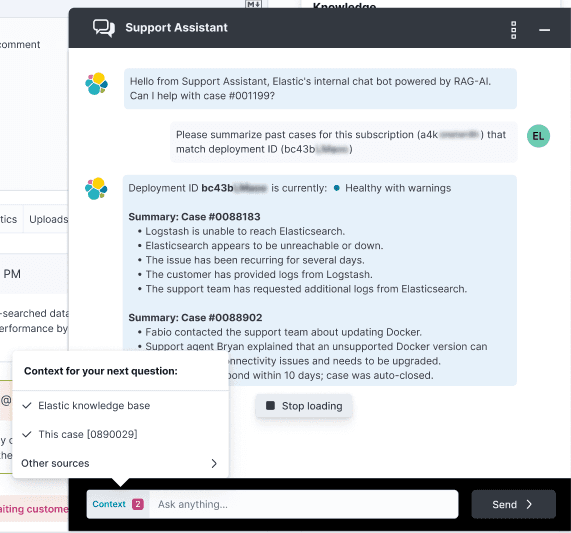571x533 pixels.
Task: Click the Context for your next question title
Action: click(x=101, y=371)
